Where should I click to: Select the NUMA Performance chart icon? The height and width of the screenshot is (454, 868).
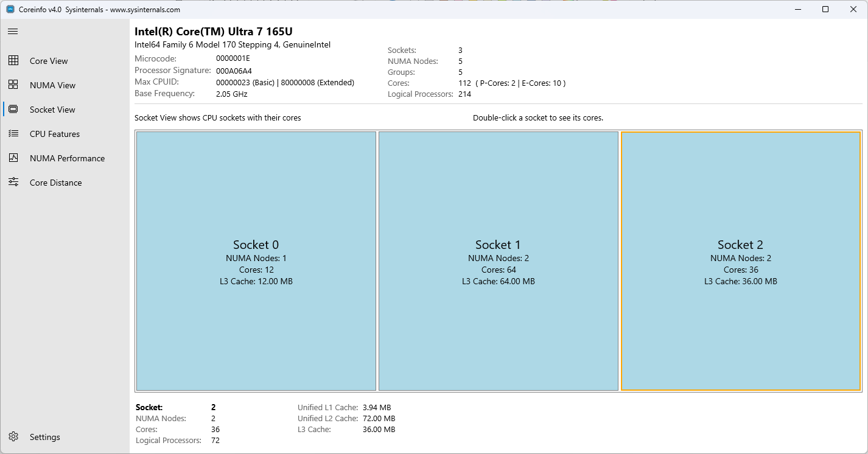(x=13, y=158)
